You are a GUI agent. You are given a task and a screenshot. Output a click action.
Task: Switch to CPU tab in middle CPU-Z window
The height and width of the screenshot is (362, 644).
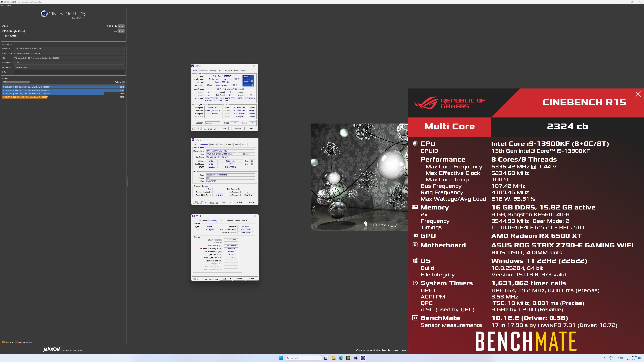coord(196,144)
